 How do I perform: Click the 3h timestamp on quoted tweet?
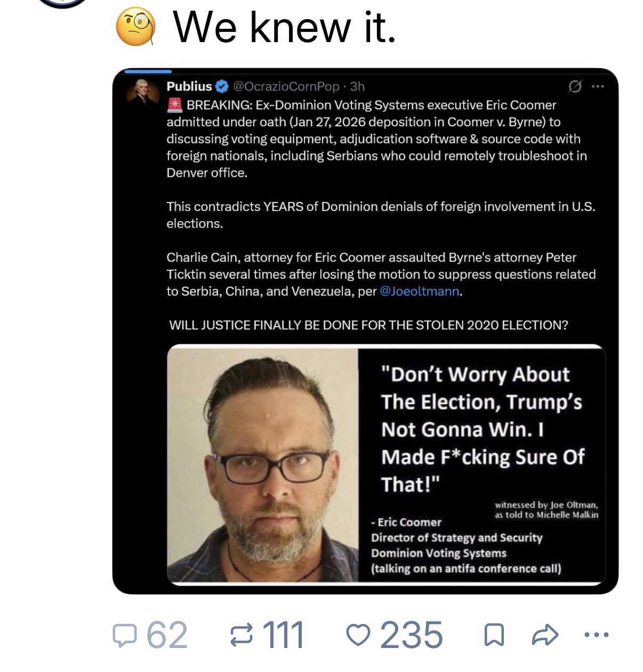[357, 86]
